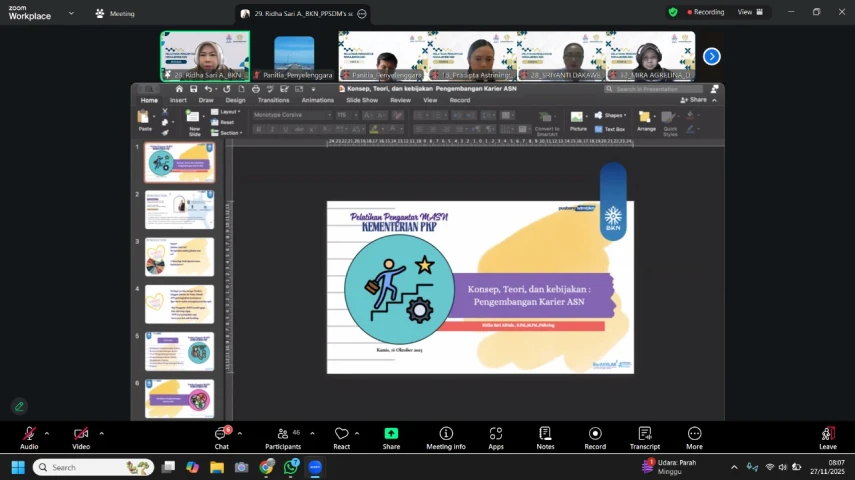Click the PowerPoint Undo icon
This screenshot has height=480, width=855.
tap(208, 89)
